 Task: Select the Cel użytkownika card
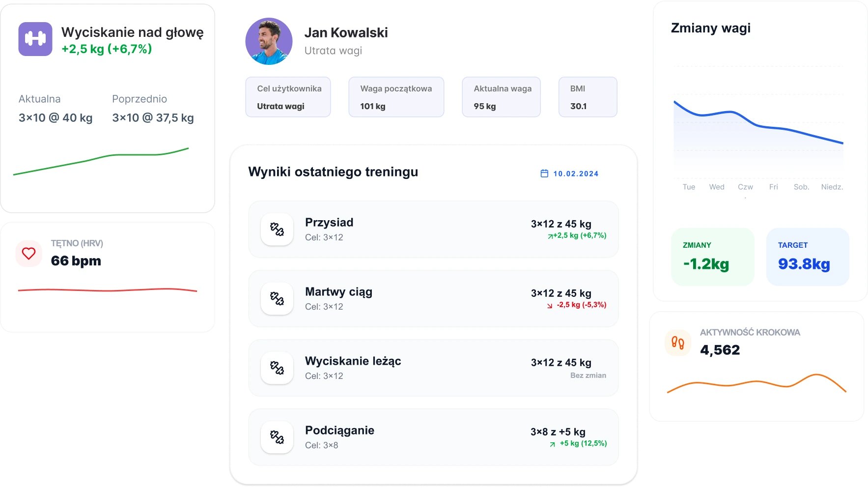pyautogui.click(x=288, y=97)
